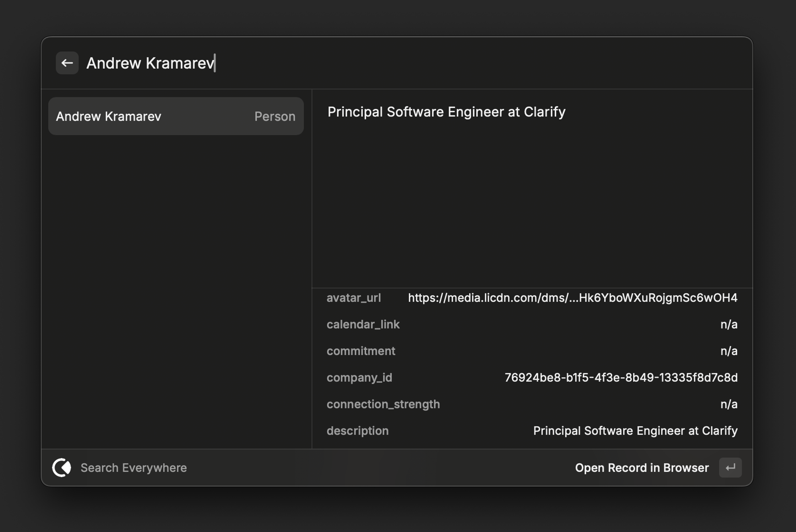Click the connection_strength field label
Image resolution: width=796 pixels, height=532 pixels.
(x=383, y=404)
